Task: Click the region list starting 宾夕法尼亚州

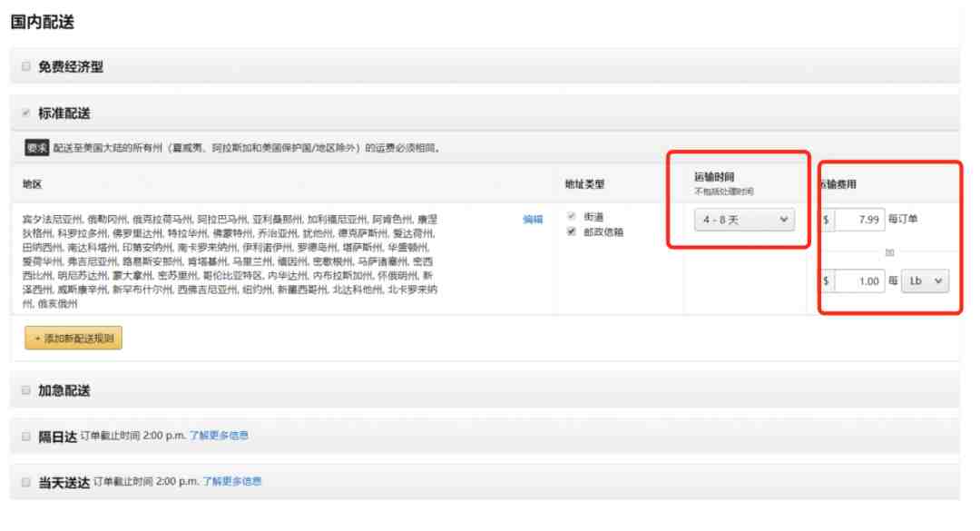Action: (230, 261)
